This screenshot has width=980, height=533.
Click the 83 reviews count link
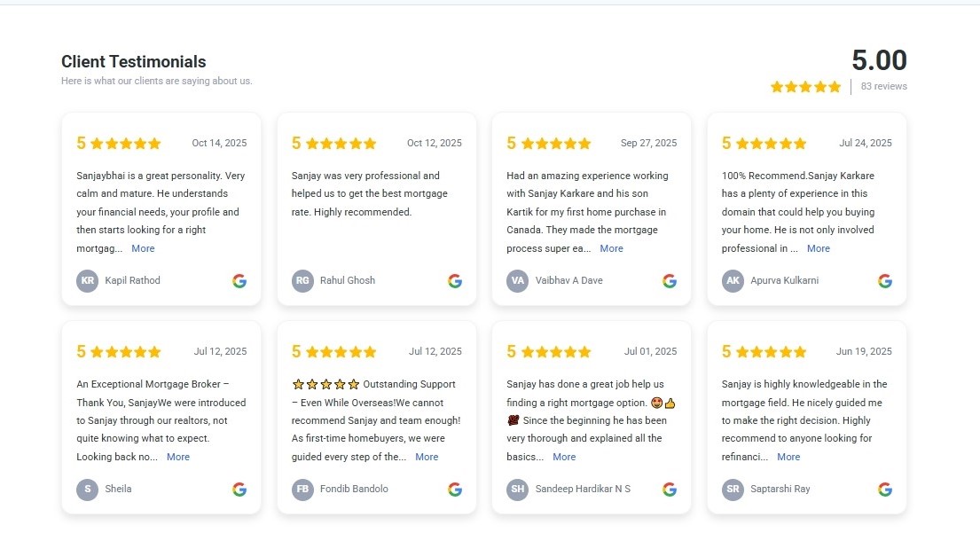coord(883,87)
